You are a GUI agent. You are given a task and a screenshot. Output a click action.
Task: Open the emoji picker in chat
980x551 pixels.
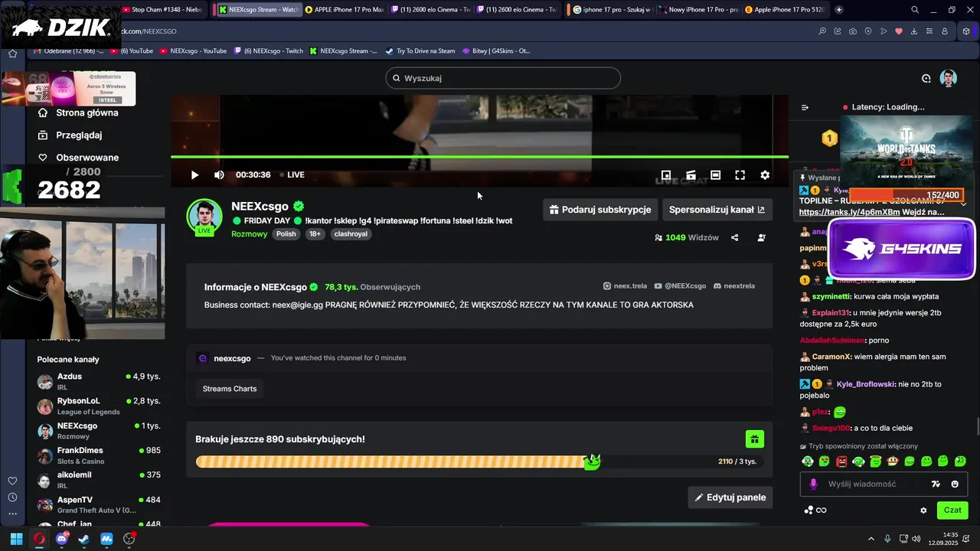point(955,484)
